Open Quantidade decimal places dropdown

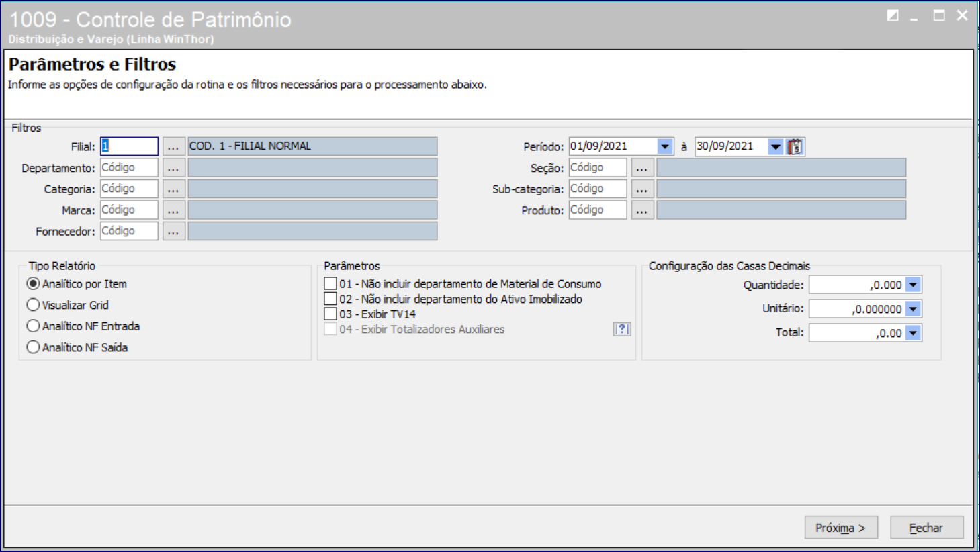tap(913, 285)
